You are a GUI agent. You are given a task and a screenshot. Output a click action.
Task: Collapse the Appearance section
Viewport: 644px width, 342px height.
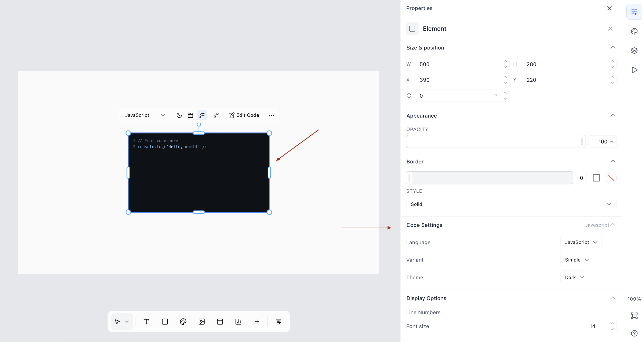pos(613,115)
